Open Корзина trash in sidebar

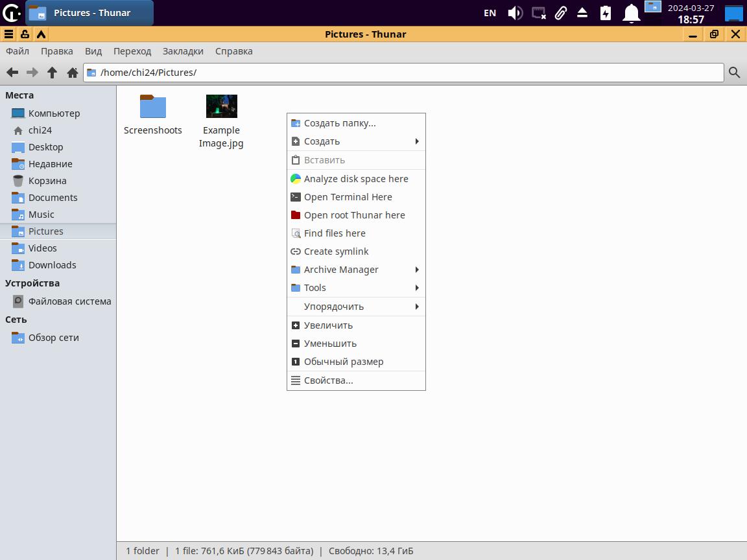click(47, 181)
